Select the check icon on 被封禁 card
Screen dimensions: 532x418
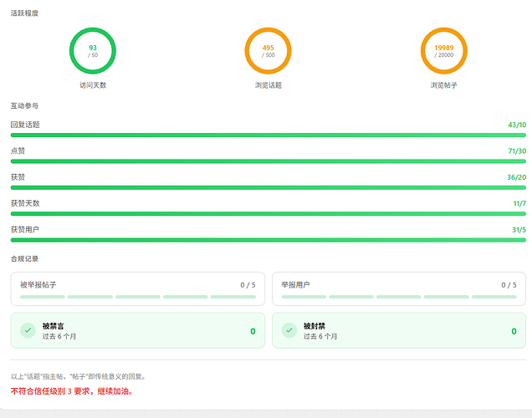point(289,330)
